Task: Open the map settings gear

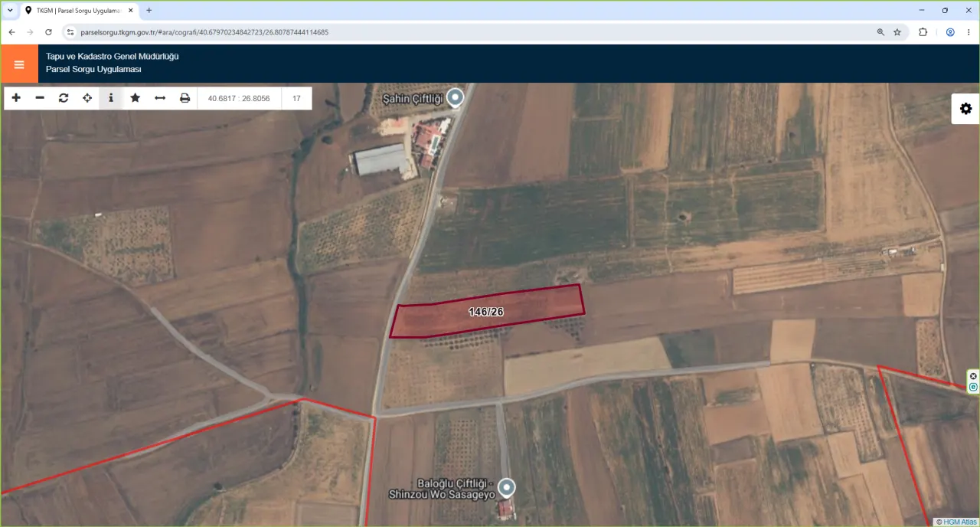Action: 965,109
